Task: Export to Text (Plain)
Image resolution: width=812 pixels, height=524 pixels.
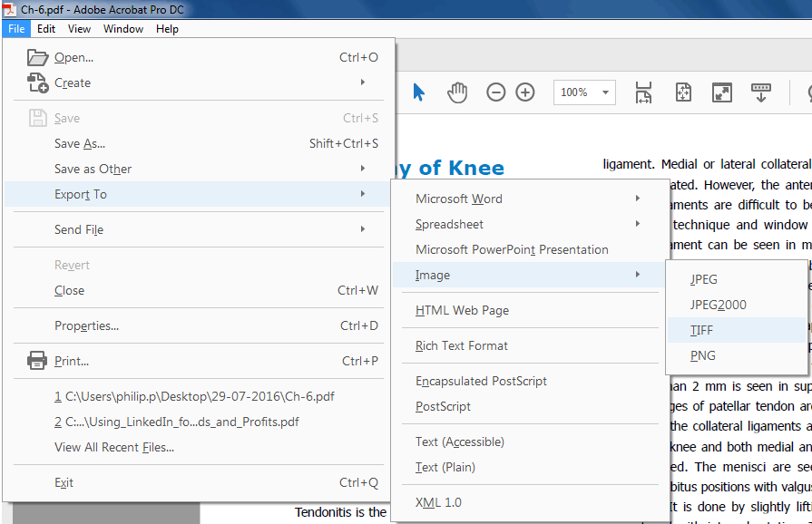Action: pyautogui.click(x=529, y=467)
